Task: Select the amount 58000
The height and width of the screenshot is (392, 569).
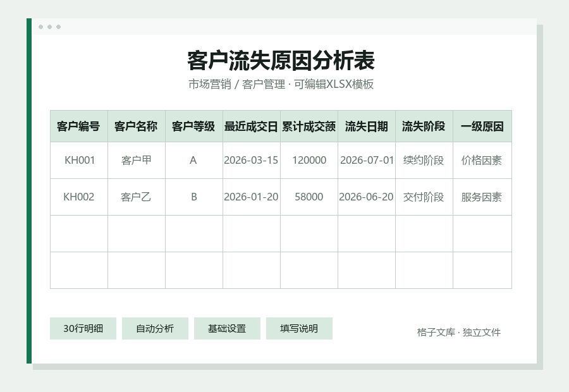Action: pyautogui.click(x=309, y=197)
